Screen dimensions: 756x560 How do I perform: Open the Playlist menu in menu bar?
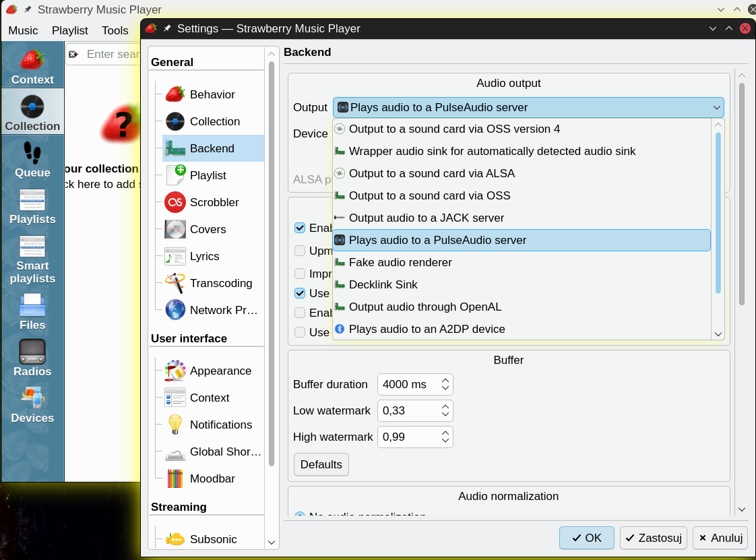click(70, 30)
